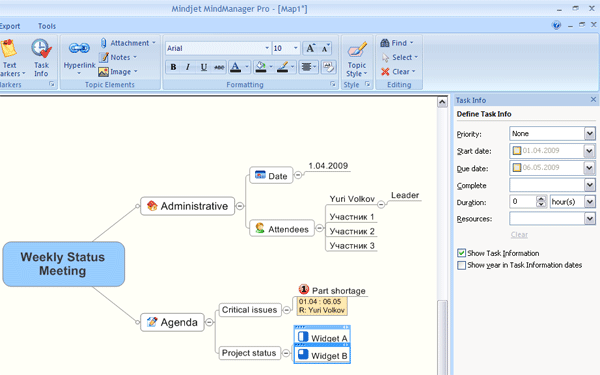Open the Complete dropdown
The height and width of the screenshot is (375, 600).
(x=590, y=185)
